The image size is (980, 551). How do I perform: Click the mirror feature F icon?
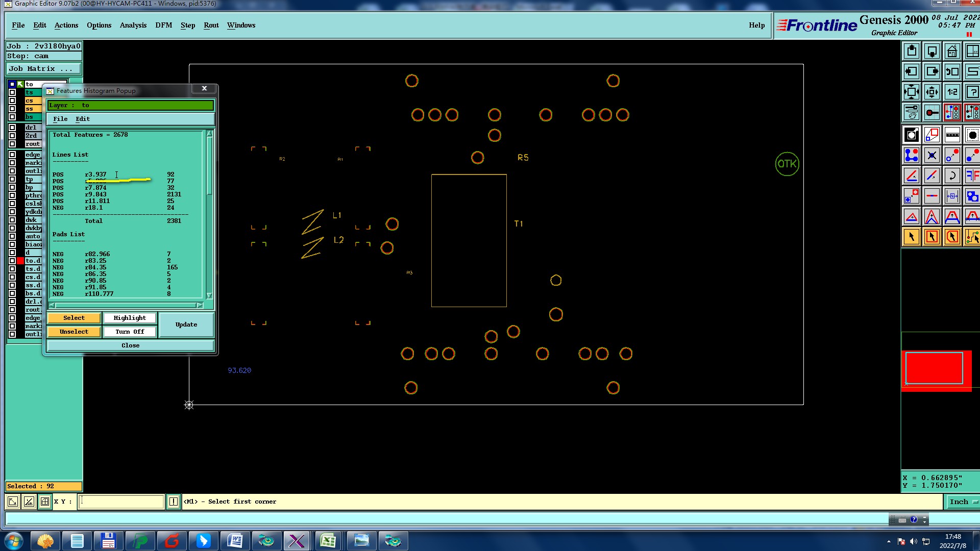[972, 176]
